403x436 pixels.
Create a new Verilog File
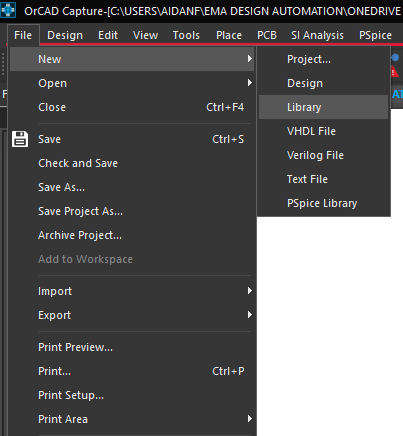(323, 155)
